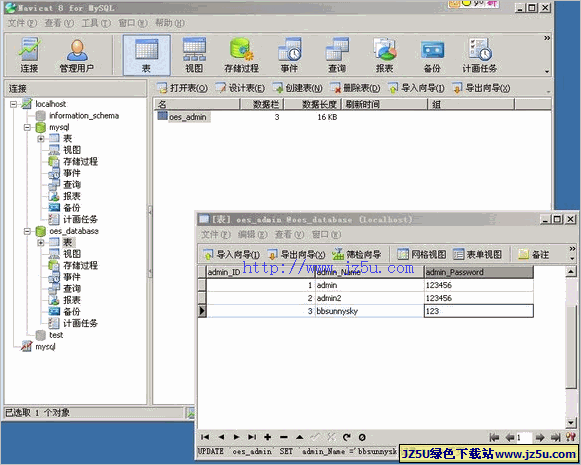Click the stop icon in record navigator

tap(362, 437)
